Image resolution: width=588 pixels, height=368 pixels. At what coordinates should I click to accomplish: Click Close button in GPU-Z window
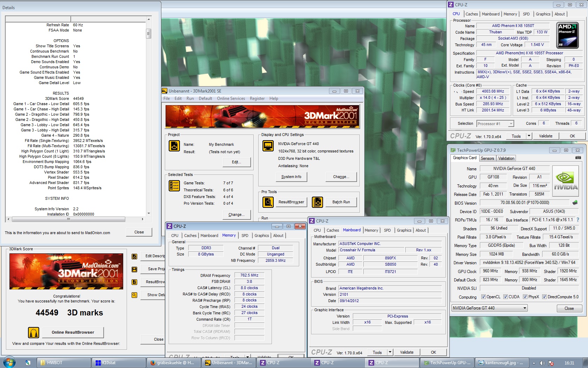(569, 308)
